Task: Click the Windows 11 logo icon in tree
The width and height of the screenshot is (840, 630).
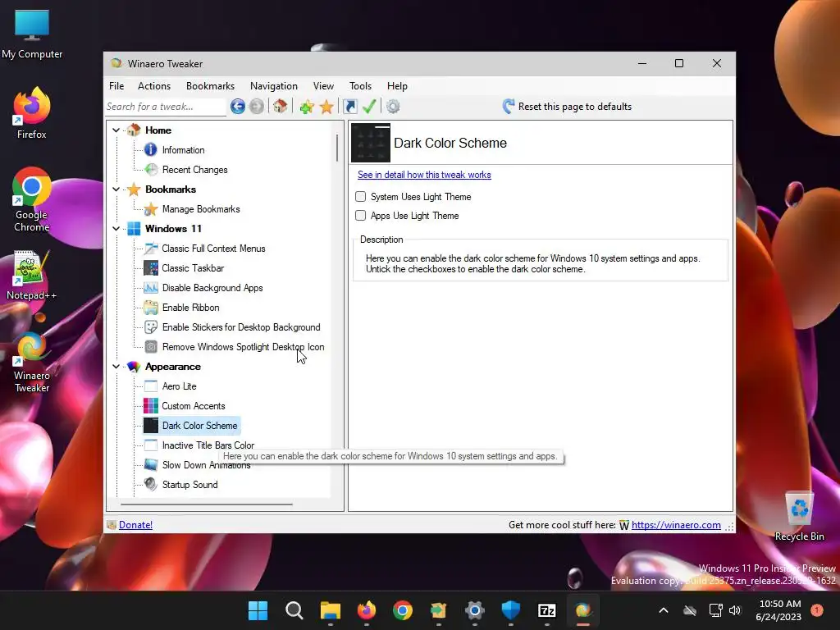Action: click(134, 229)
